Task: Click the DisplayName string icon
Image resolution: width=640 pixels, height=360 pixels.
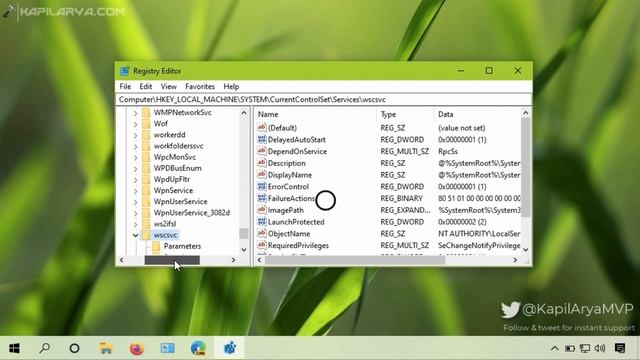Action: (262, 175)
